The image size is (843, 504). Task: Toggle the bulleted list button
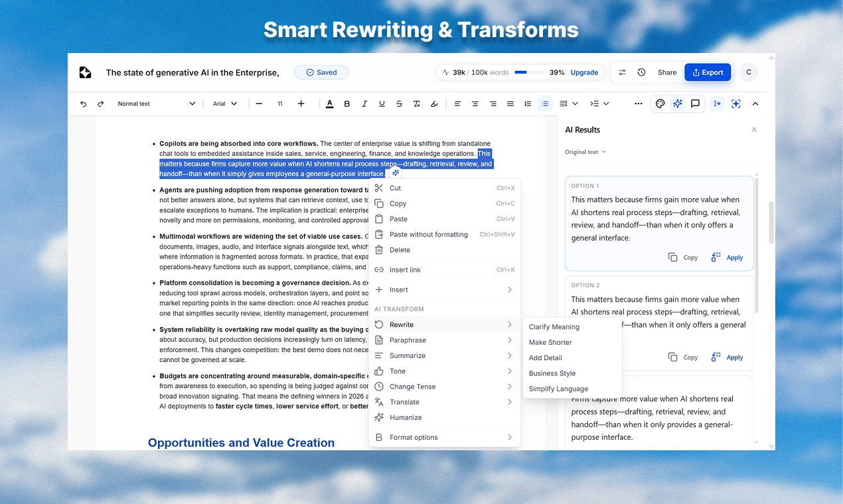pos(545,103)
